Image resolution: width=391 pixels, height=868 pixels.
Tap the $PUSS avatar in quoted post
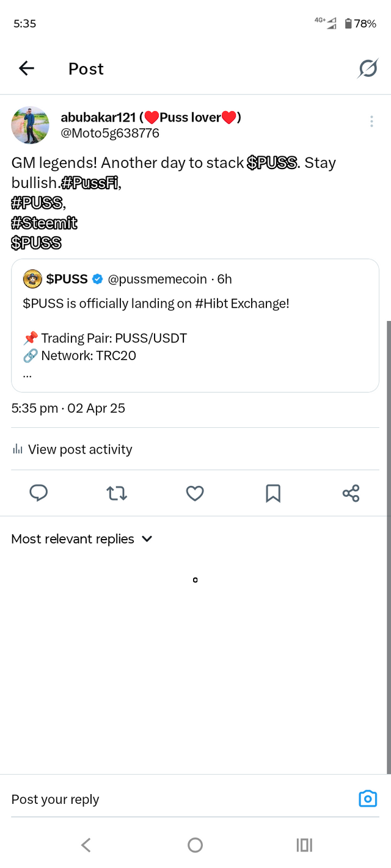coord(32,279)
